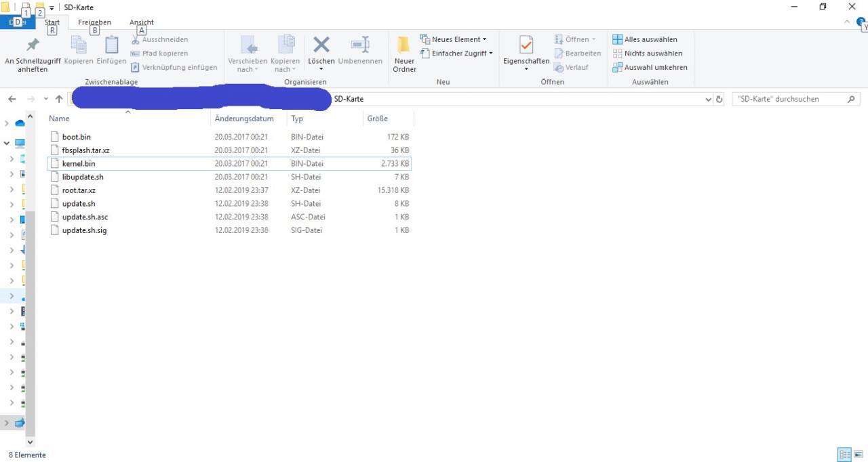Switch to large thumbnails view icon
This screenshot has width=868, height=462.
[x=859, y=455]
